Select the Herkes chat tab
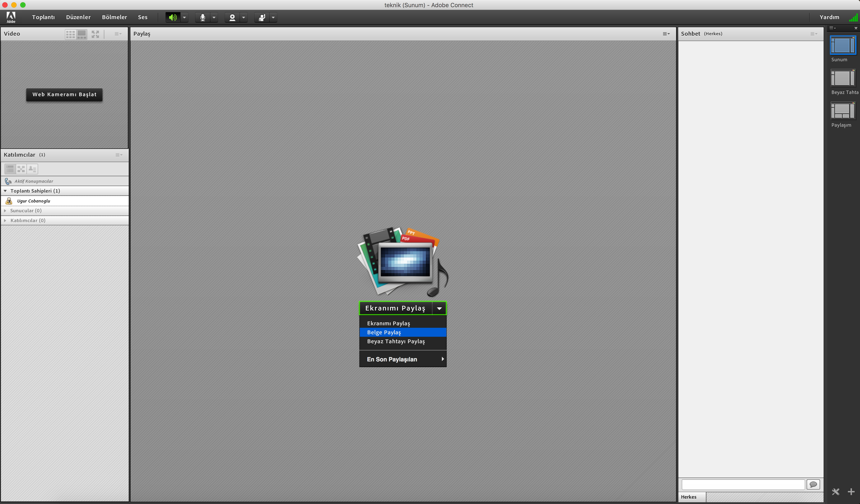Image resolution: width=860 pixels, height=504 pixels. 692,497
